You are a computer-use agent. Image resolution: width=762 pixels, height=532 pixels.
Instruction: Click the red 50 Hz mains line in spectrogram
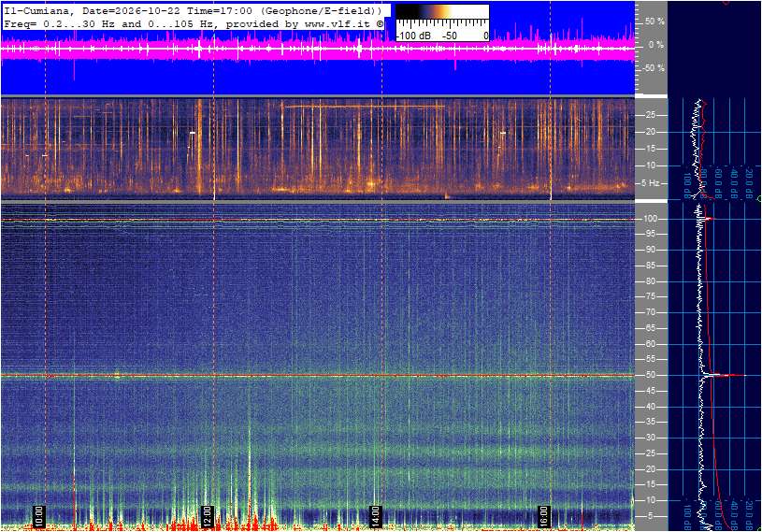click(318, 376)
